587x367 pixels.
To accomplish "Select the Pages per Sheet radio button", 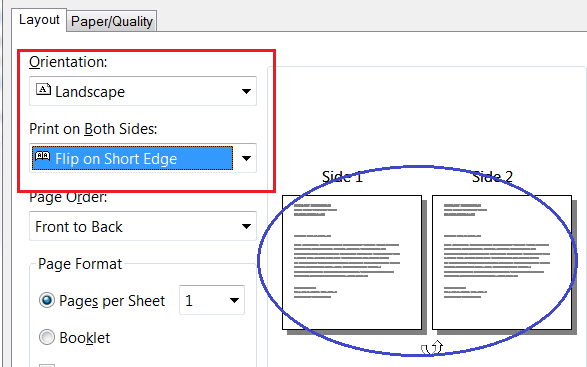I will [47, 300].
